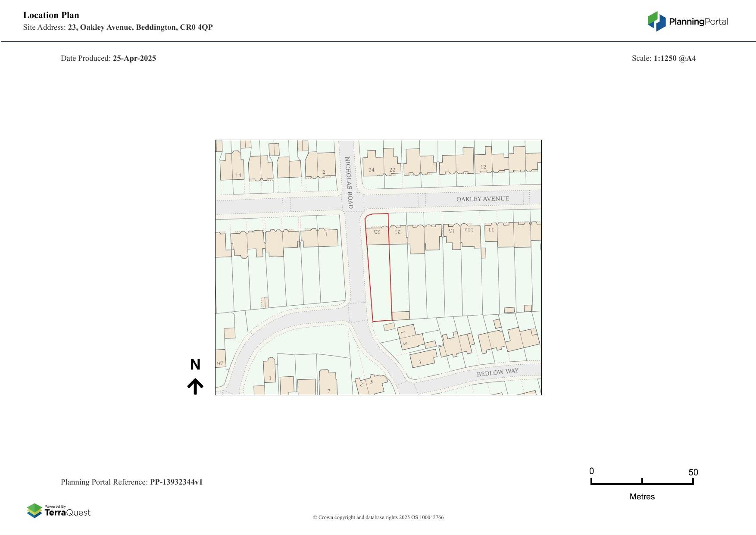Click the scale value 1:1250 @A4

(x=675, y=58)
